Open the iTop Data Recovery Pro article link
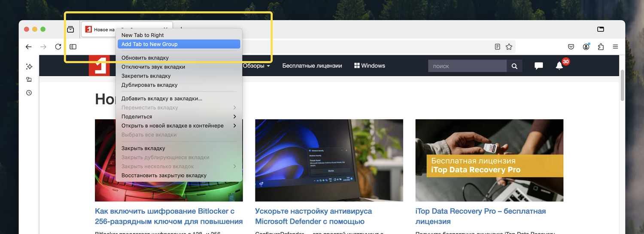 coord(480,216)
